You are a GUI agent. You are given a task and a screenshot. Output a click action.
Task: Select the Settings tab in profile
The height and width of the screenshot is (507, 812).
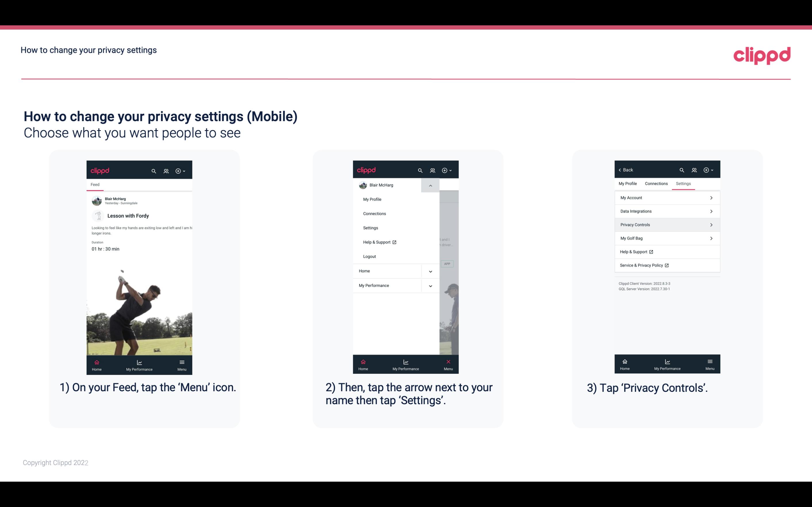[x=683, y=183]
